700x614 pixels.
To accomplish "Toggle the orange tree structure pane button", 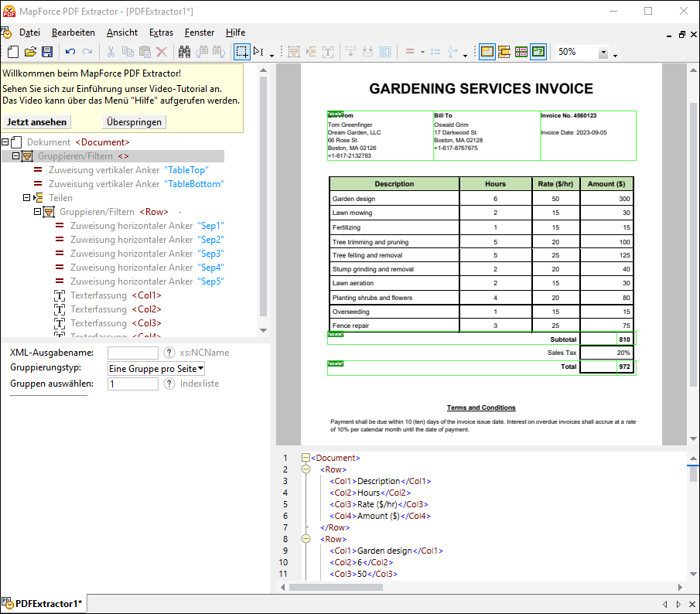I will (x=504, y=52).
